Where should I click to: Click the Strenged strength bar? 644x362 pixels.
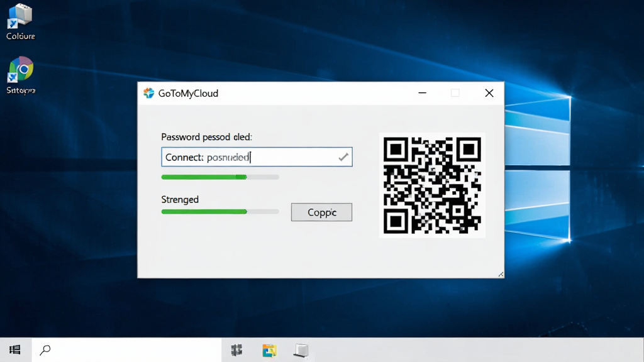(220, 212)
